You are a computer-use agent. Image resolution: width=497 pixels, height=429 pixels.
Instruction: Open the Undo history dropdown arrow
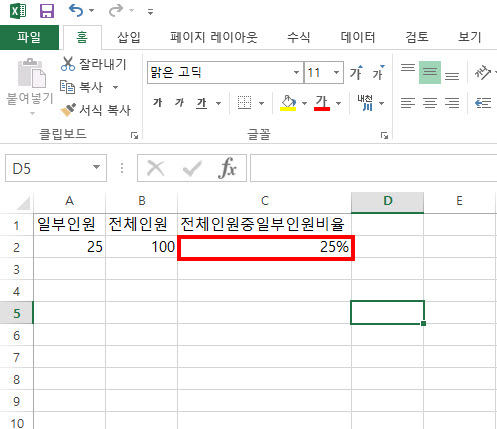[x=91, y=11]
